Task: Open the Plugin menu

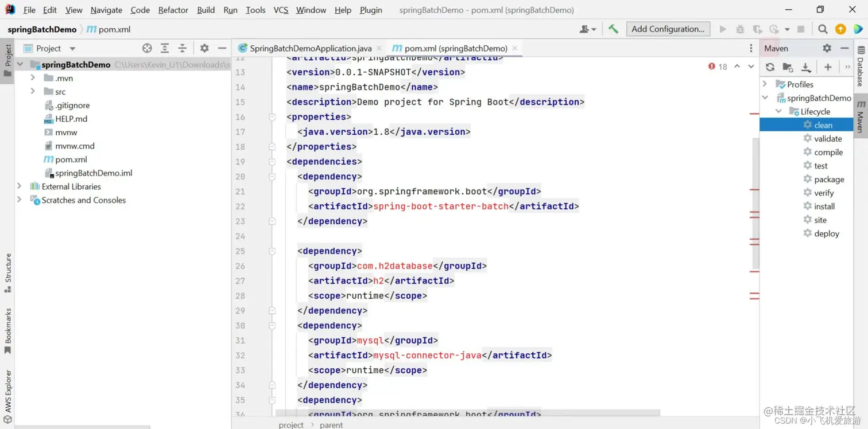Action: pos(371,10)
